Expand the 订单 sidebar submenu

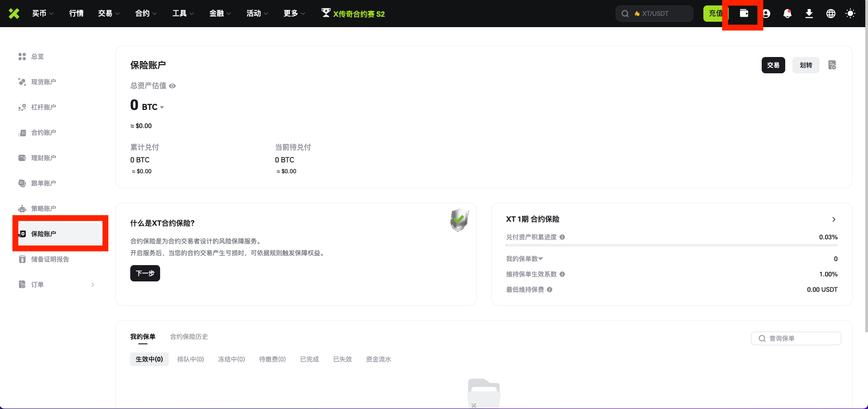point(93,285)
